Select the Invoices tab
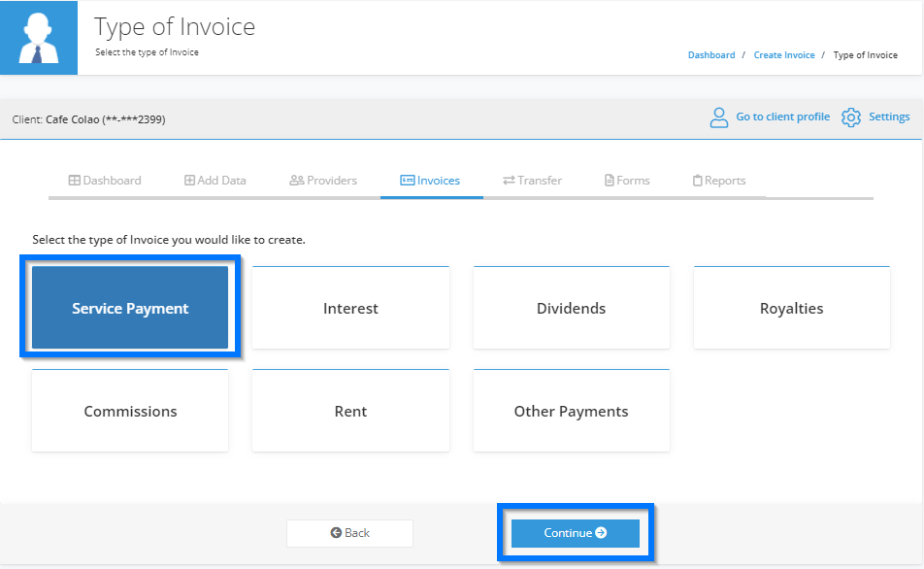Viewport: 924px width, 569px height. [430, 181]
